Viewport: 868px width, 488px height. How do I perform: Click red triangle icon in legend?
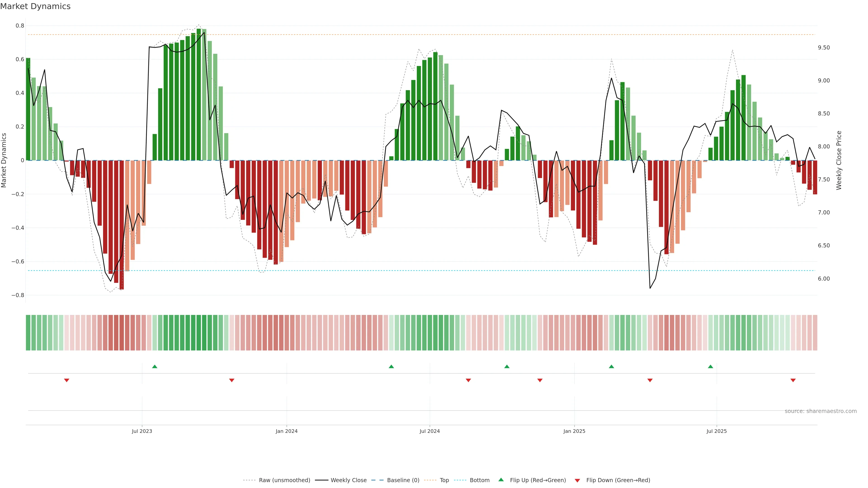(x=577, y=480)
